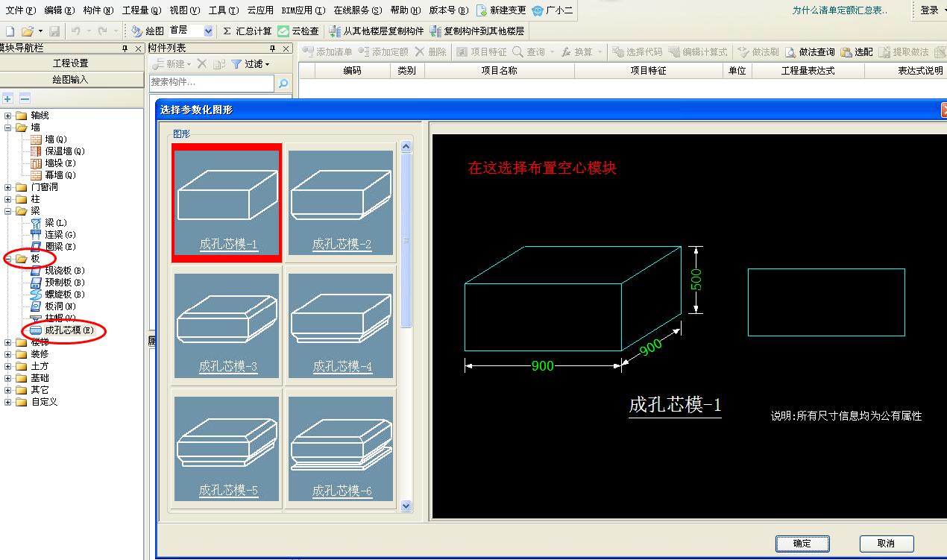Screen dimensions: 947x560
Task: Click scroll-down arrow of shape list
Action: tap(406, 506)
